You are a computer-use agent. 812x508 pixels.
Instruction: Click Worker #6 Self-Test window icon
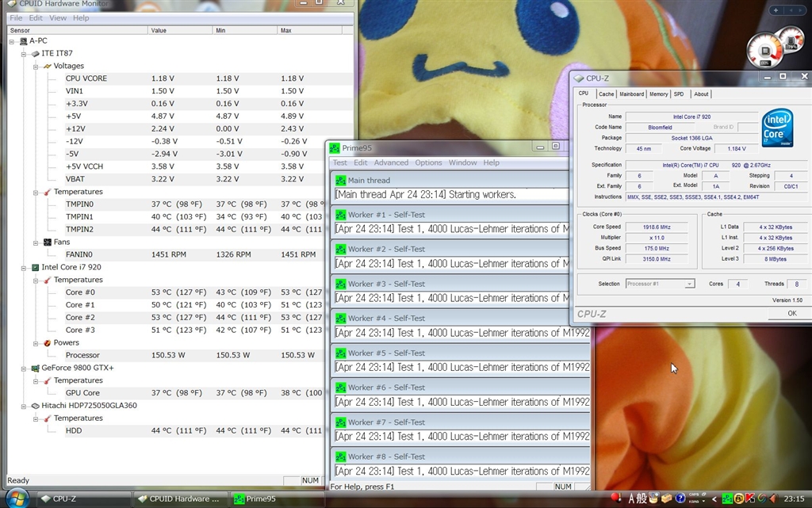point(340,388)
